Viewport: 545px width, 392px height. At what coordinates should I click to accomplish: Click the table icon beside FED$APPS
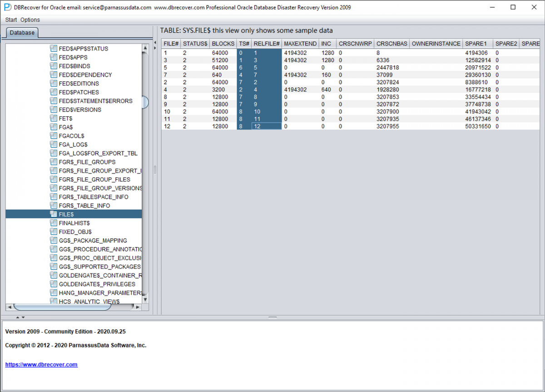pyautogui.click(x=54, y=57)
